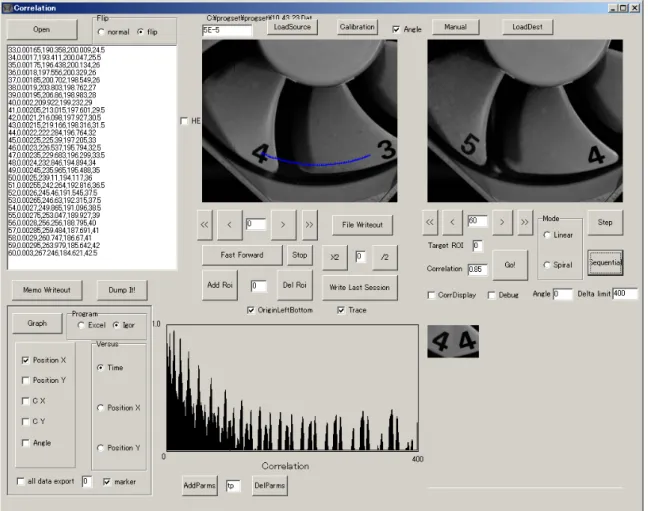Enable the C X checkbox
This screenshot has height=511, width=648.
point(25,401)
